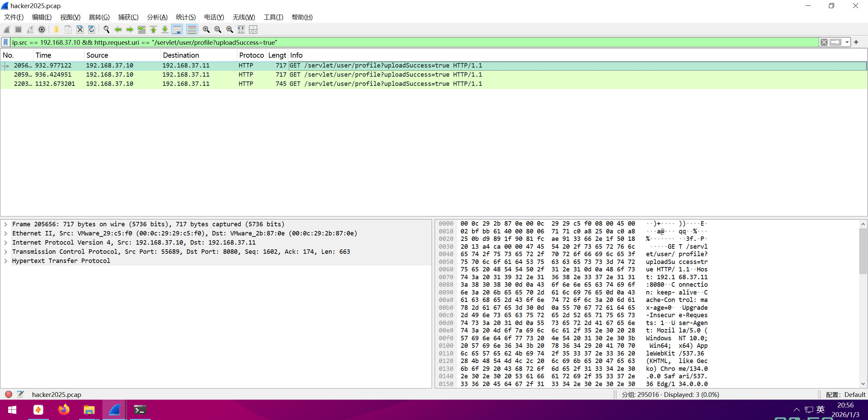Clear the display filter with X button
Viewport: 868px width, 420px height.
click(x=824, y=42)
